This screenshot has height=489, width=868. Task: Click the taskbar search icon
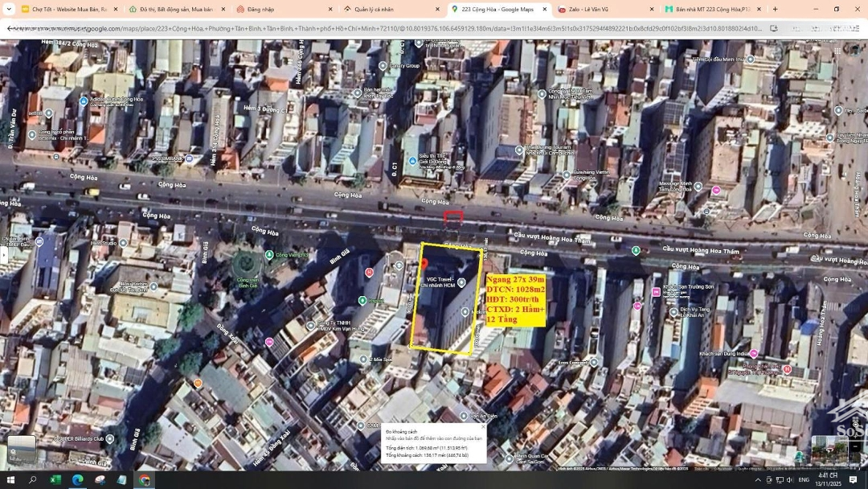pyautogui.click(x=33, y=480)
